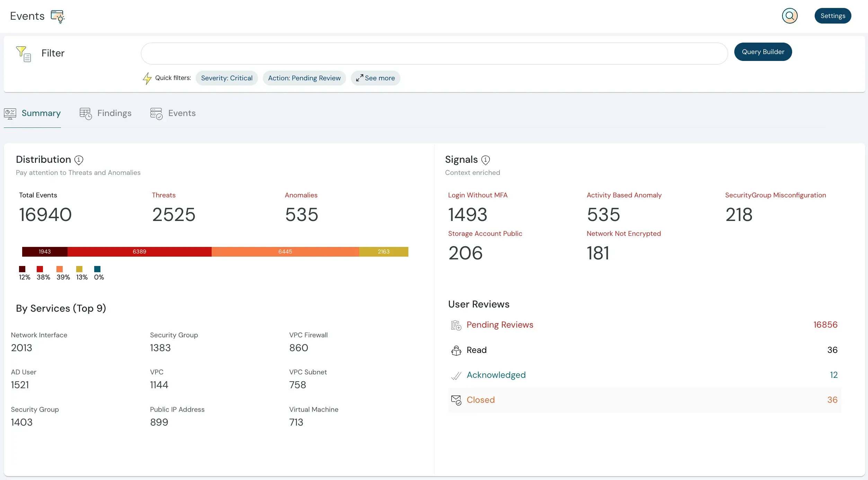Click the search magnifier icon
Viewport: 868px width, 480px height.
pyautogui.click(x=790, y=16)
